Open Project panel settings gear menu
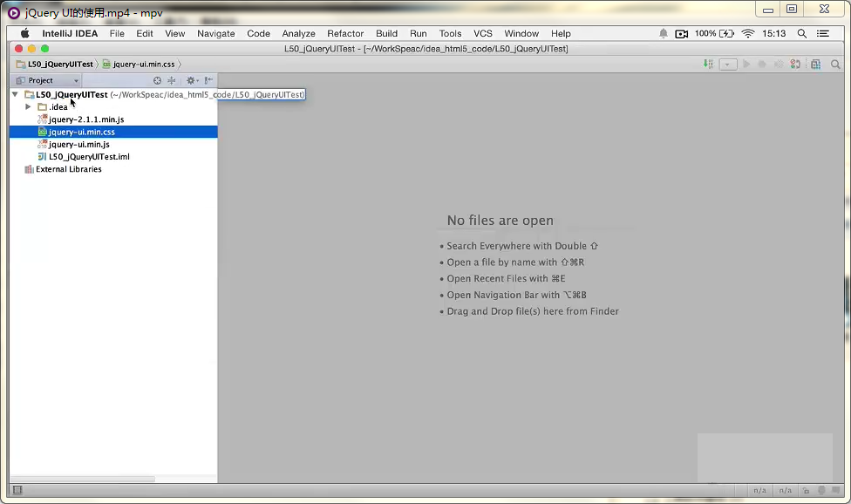Screen dimensions: 851x504 [x=191, y=80]
